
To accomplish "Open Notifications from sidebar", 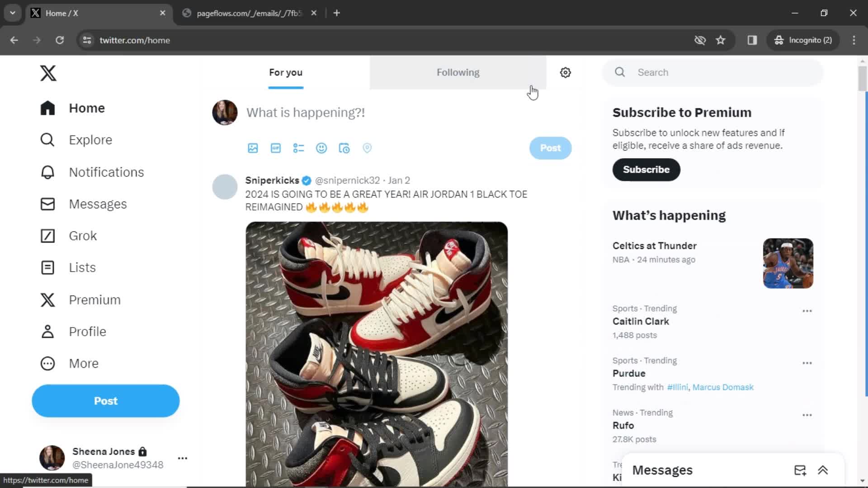I will pyautogui.click(x=92, y=172).
